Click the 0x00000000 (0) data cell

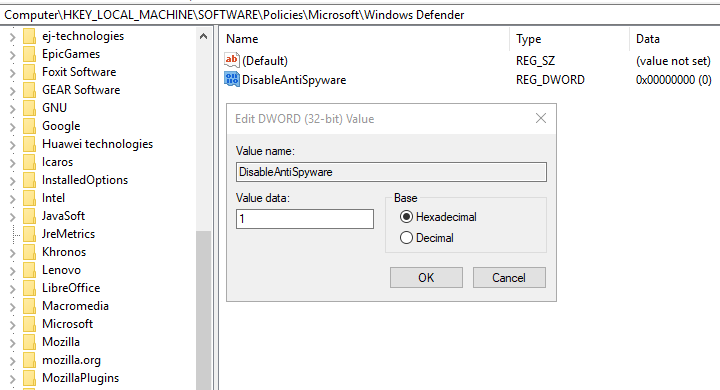click(674, 80)
